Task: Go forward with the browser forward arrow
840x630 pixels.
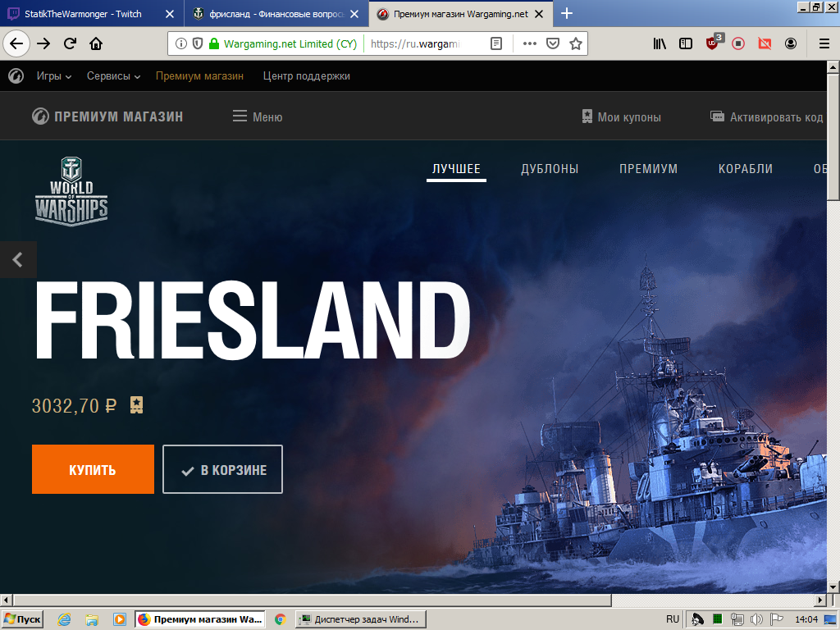Action: [43, 43]
